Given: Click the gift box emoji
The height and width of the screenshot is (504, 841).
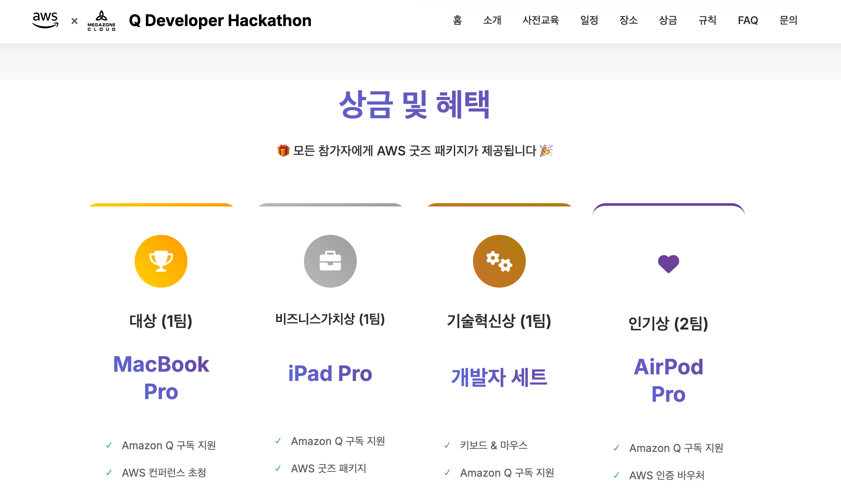Looking at the screenshot, I should pyautogui.click(x=283, y=150).
